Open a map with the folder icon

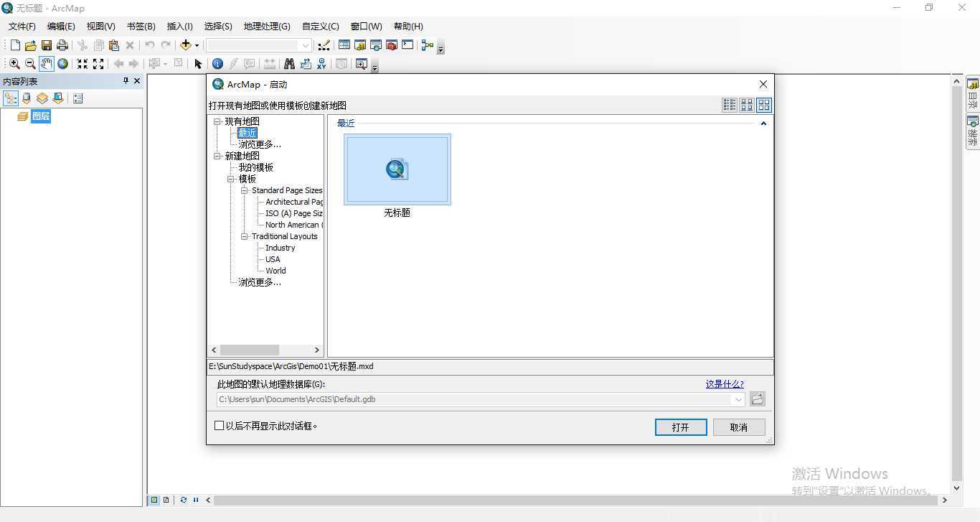[30, 45]
